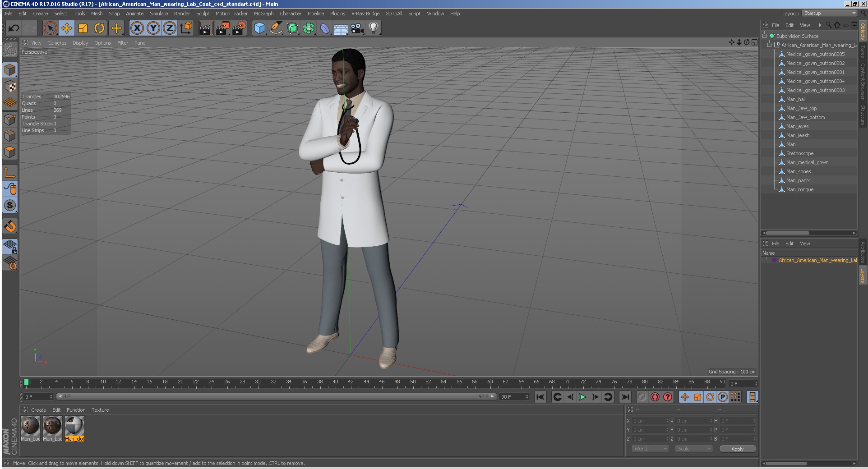Toggle the Z axis lock
Image resolution: width=868 pixels, height=469 pixels.
(x=170, y=28)
